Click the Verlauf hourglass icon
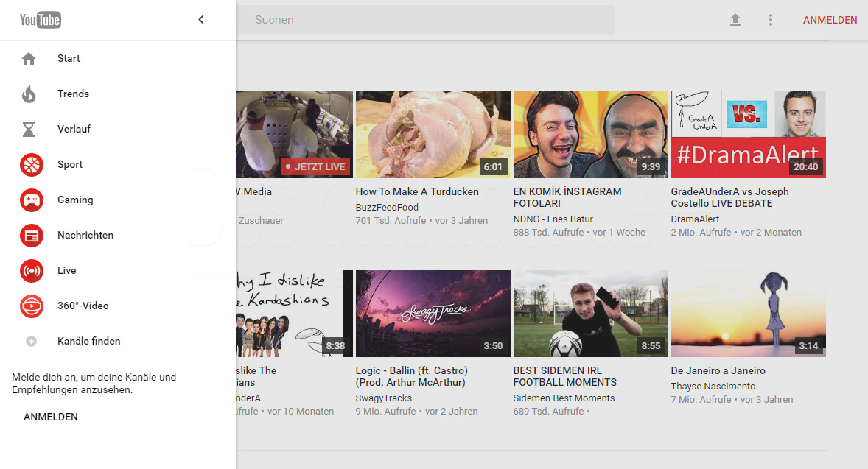Viewport: 868px width, 469px height. 29,130
